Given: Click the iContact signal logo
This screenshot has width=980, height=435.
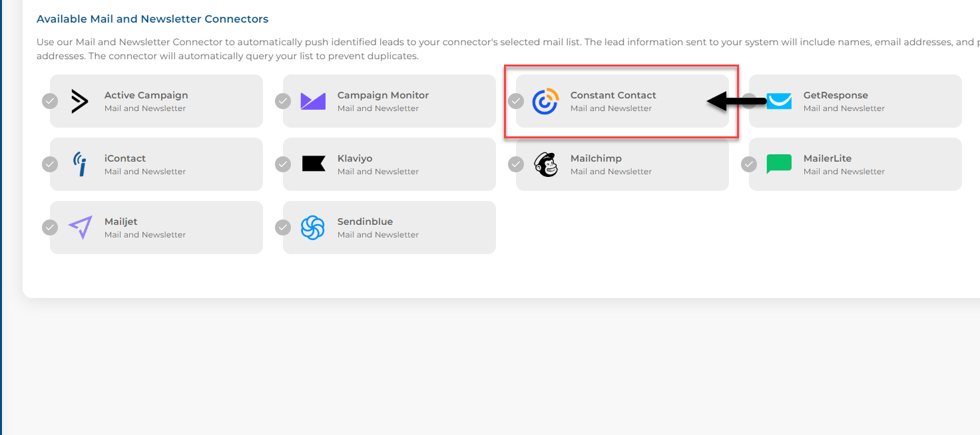Looking at the screenshot, I should 80,164.
